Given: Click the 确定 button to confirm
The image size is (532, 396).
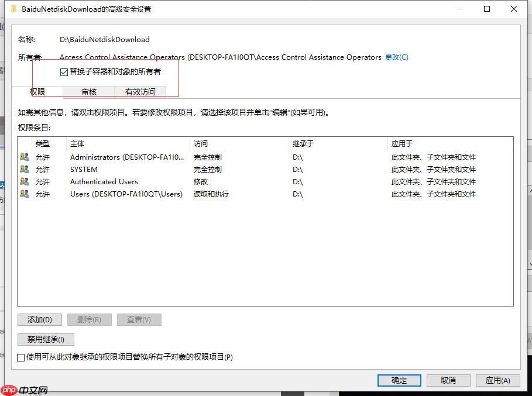Looking at the screenshot, I should [399, 380].
